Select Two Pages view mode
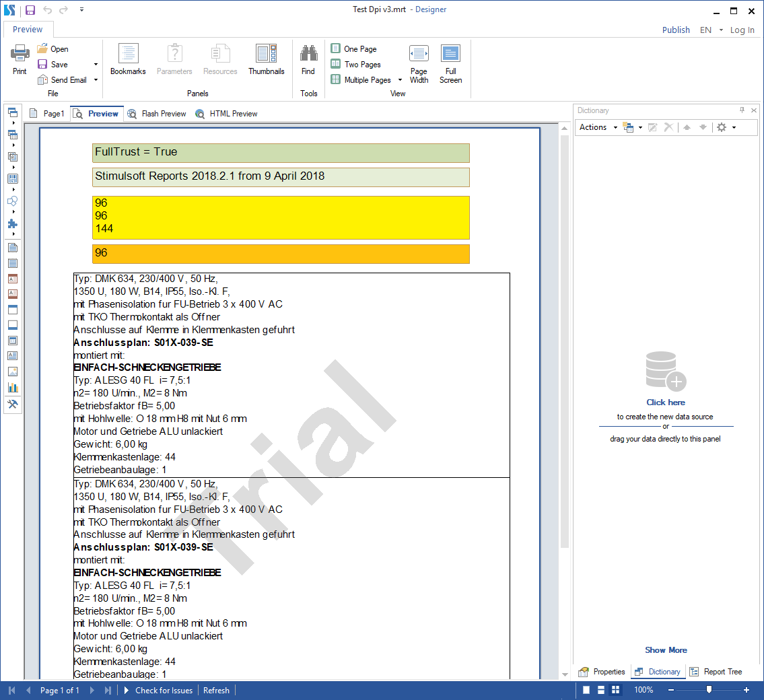This screenshot has height=700, width=764. (x=356, y=65)
